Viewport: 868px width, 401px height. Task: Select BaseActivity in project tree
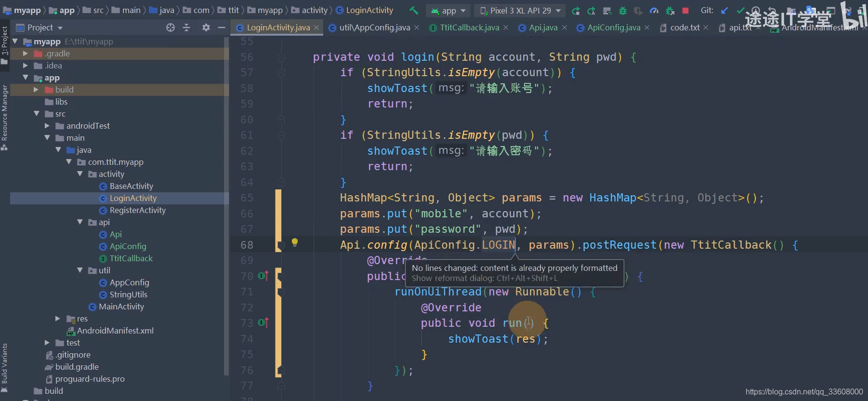point(126,186)
